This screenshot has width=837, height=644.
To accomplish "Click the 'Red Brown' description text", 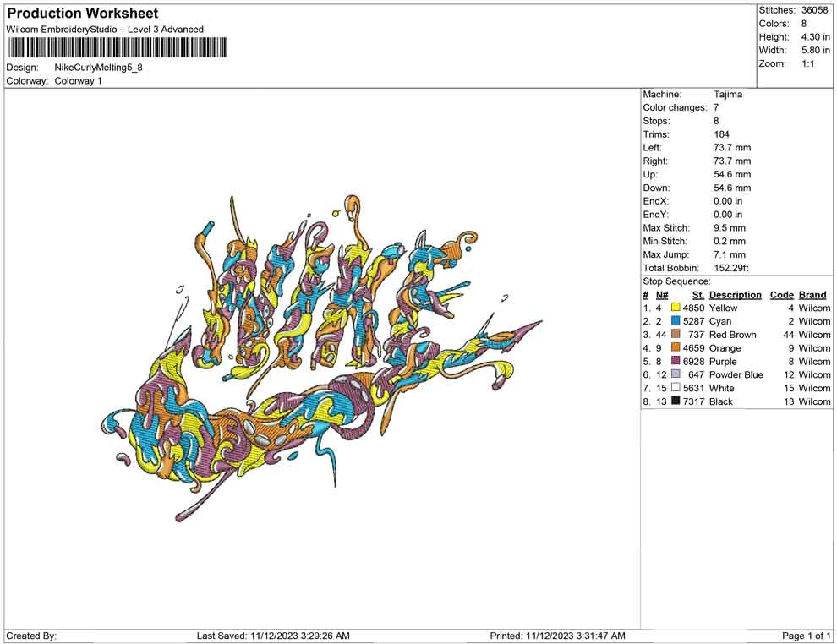I will coord(732,335).
